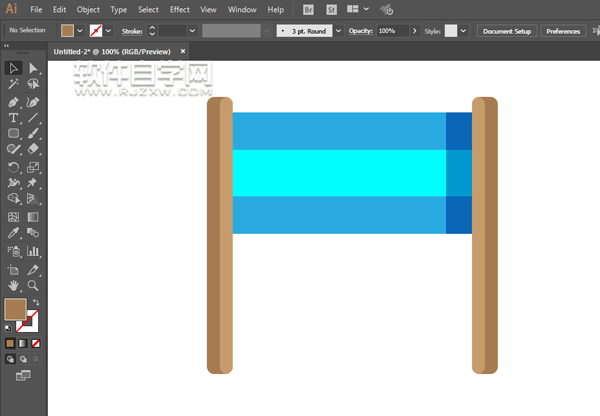Select the Pen tool

[13, 102]
